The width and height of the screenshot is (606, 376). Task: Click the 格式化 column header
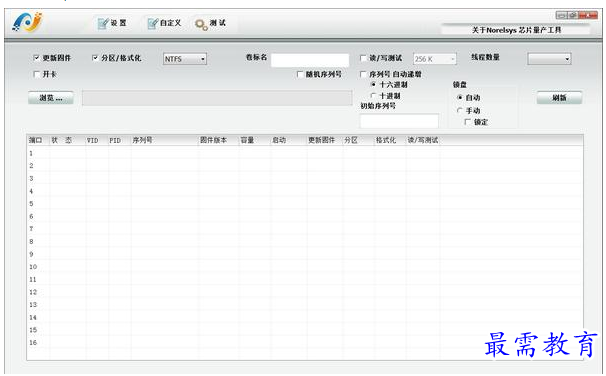coord(390,140)
